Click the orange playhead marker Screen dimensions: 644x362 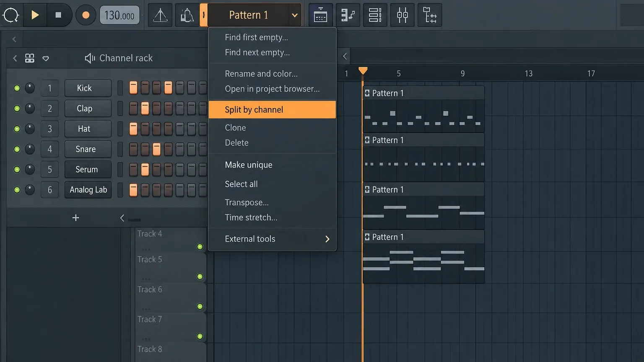point(363,71)
